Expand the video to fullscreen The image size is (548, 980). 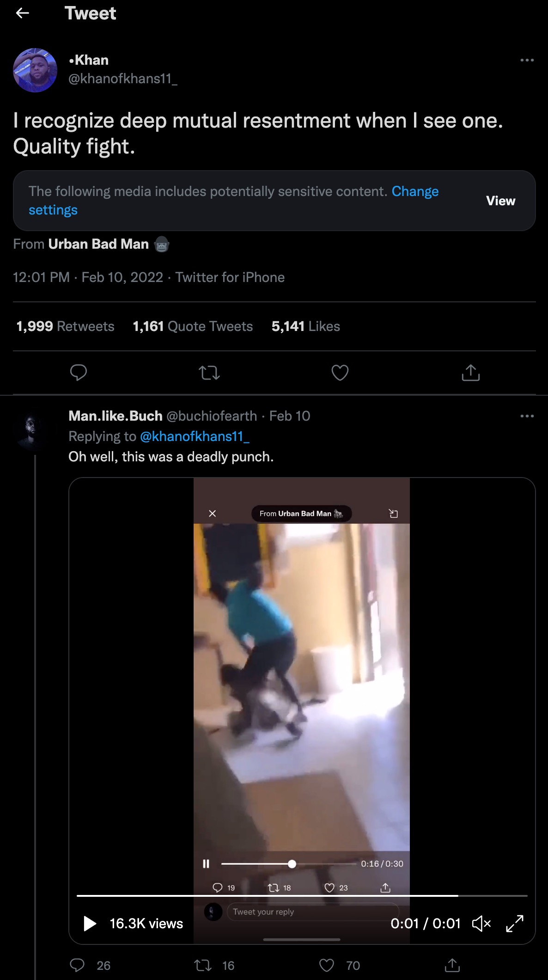point(514,924)
